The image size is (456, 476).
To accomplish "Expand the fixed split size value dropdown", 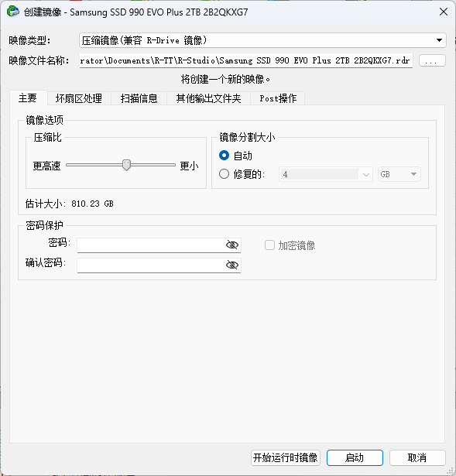I will [366, 175].
